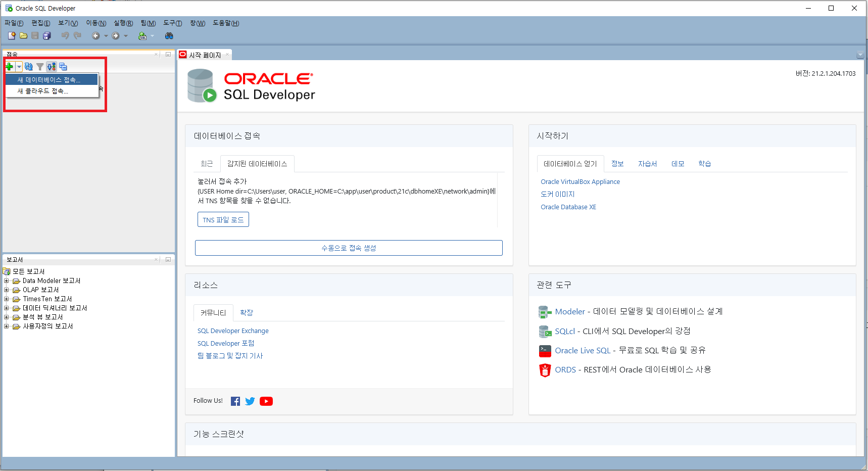Close the 접속 panel with its X
The height and width of the screenshot is (471, 868).
click(x=156, y=55)
